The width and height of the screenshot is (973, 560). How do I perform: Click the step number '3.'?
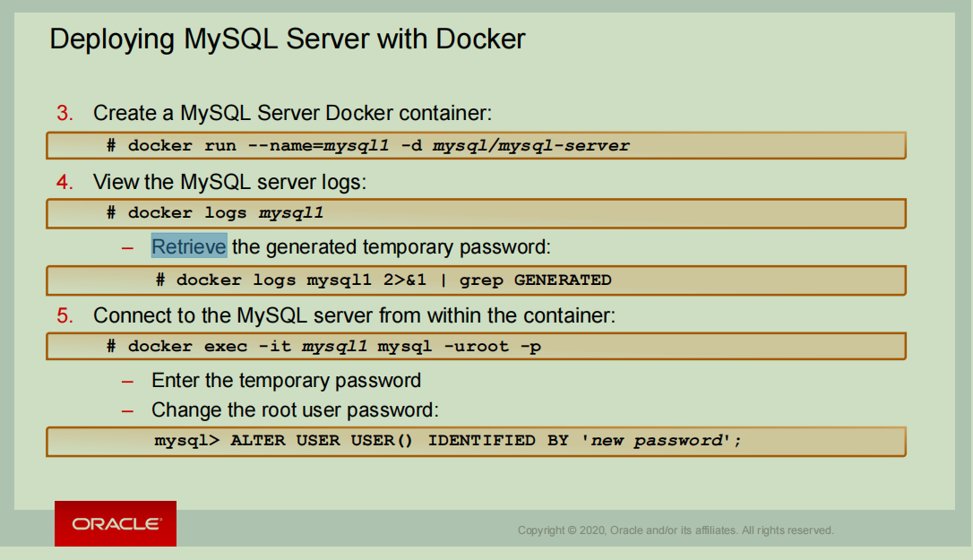(65, 113)
